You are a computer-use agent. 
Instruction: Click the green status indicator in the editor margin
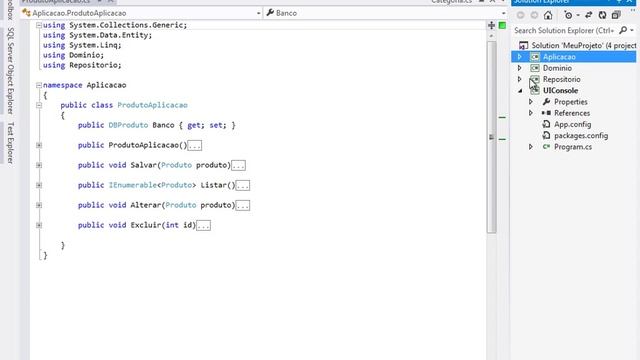[502, 25]
